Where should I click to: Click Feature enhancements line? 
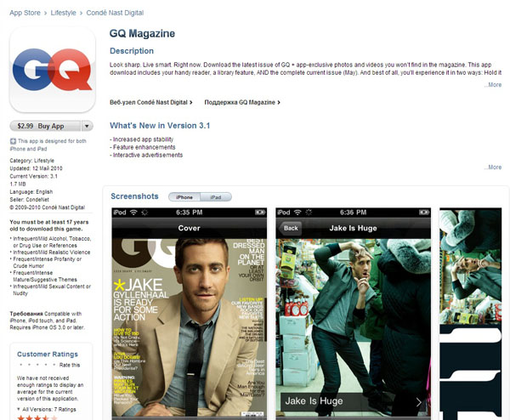click(x=143, y=147)
